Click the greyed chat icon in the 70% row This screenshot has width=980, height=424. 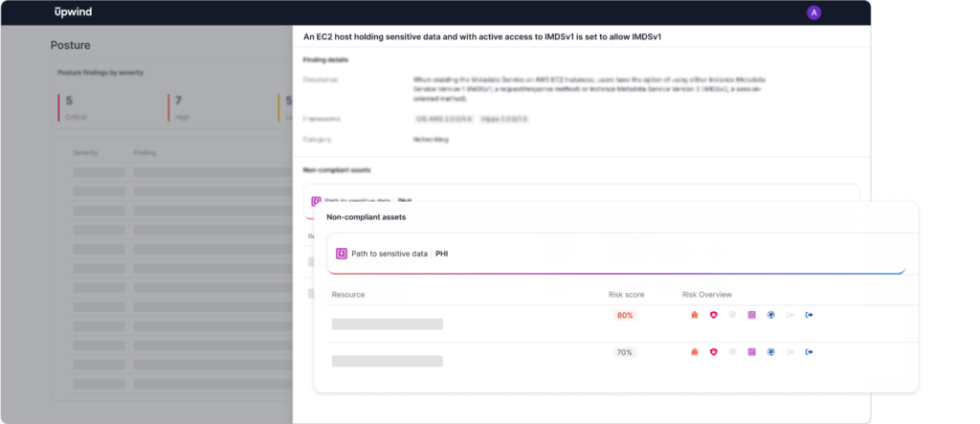click(x=732, y=353)
